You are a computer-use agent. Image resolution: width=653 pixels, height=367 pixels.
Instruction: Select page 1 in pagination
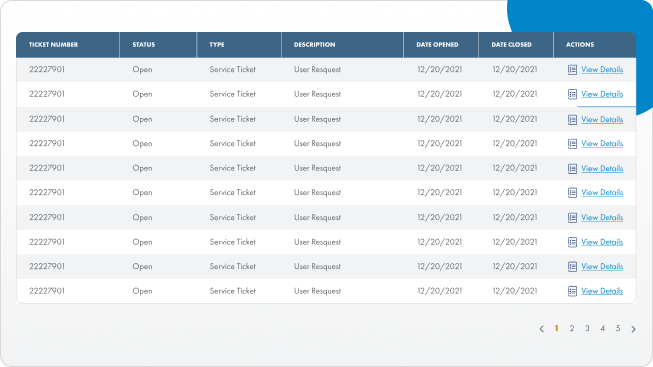[x=556, y=329]
